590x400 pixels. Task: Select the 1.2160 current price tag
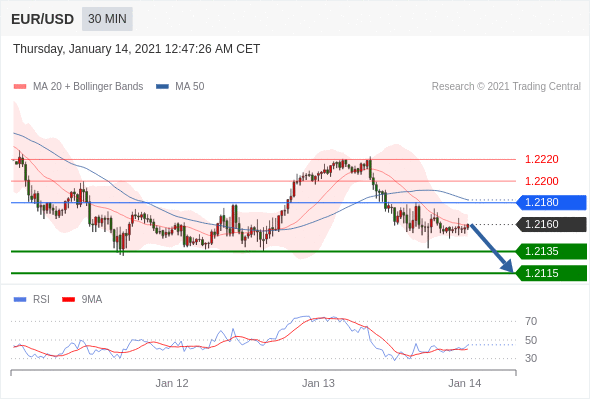[x=551, y=224]
